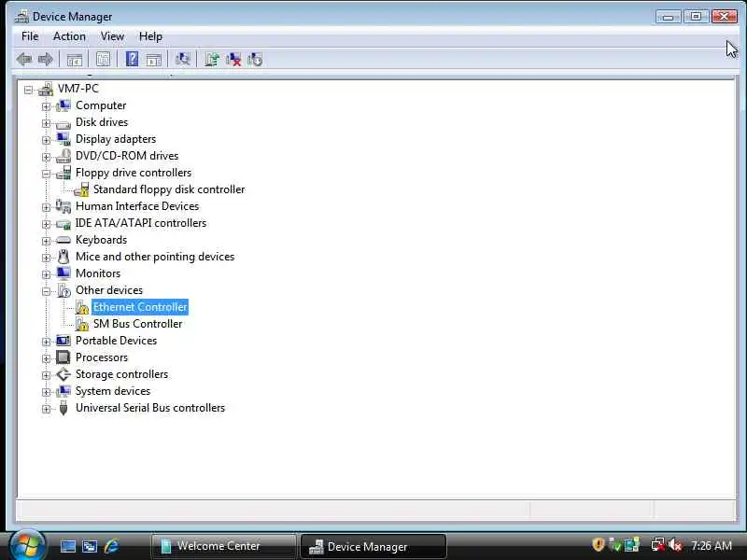Image resolution: width=747 pixels, height=560 pixels.
Task: Launch Internet Explorer from quick launch
Action: [111, 546]
